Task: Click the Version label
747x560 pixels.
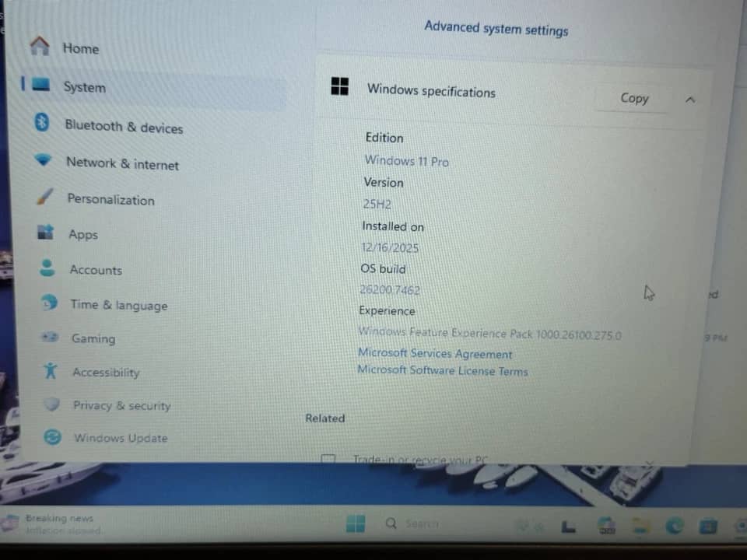Action: click(384, 182)
